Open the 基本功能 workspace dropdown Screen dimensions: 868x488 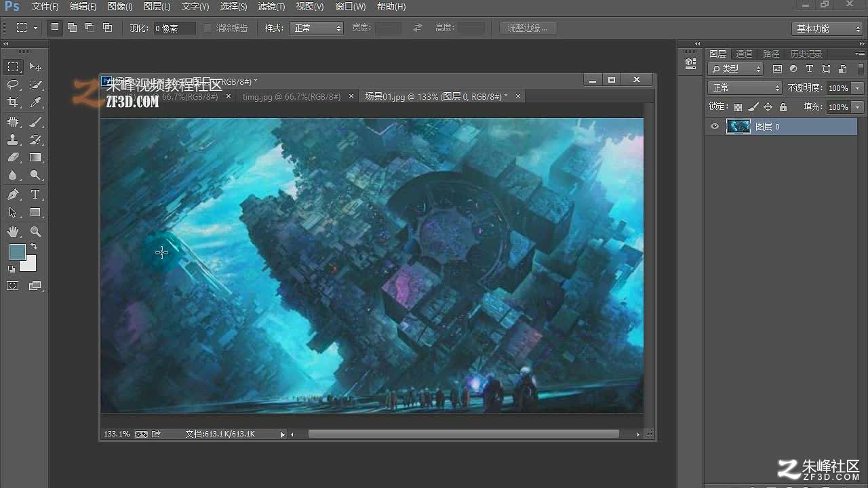(x=827, y=28)
